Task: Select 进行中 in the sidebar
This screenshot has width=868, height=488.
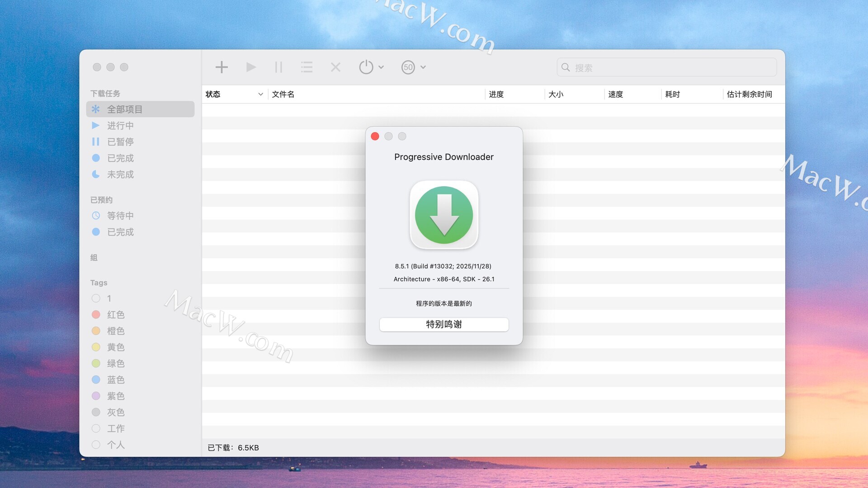Action: click(120, 126)
